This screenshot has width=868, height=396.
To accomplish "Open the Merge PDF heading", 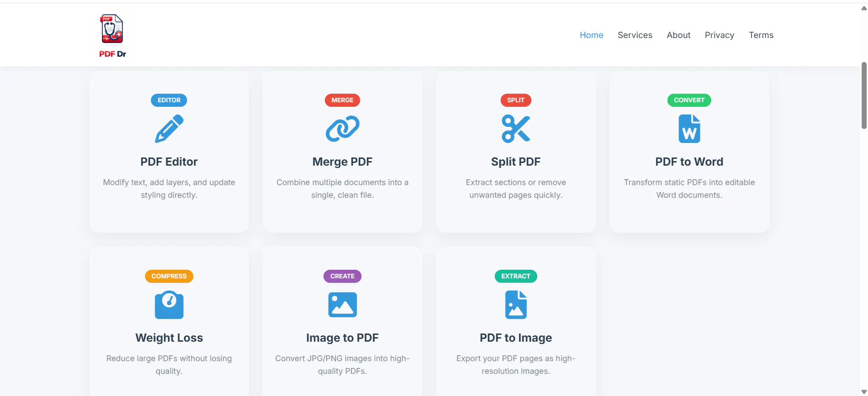I will tap(342, 162).
